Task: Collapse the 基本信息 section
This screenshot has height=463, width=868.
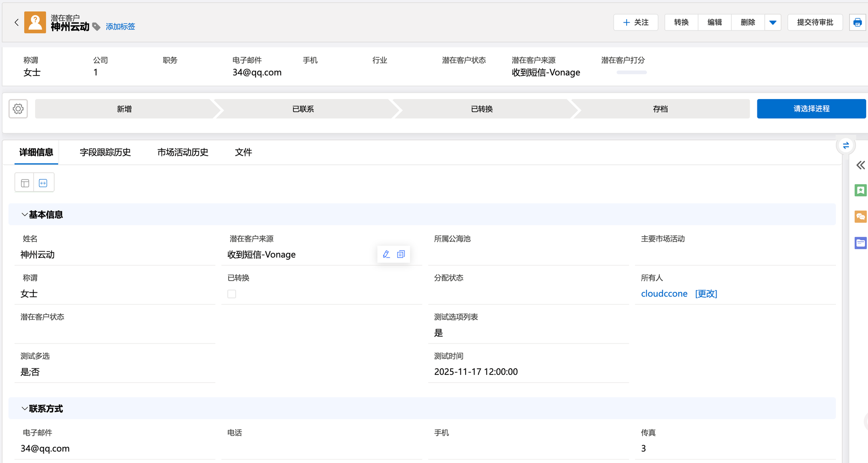Action: [x=25, y=215]
